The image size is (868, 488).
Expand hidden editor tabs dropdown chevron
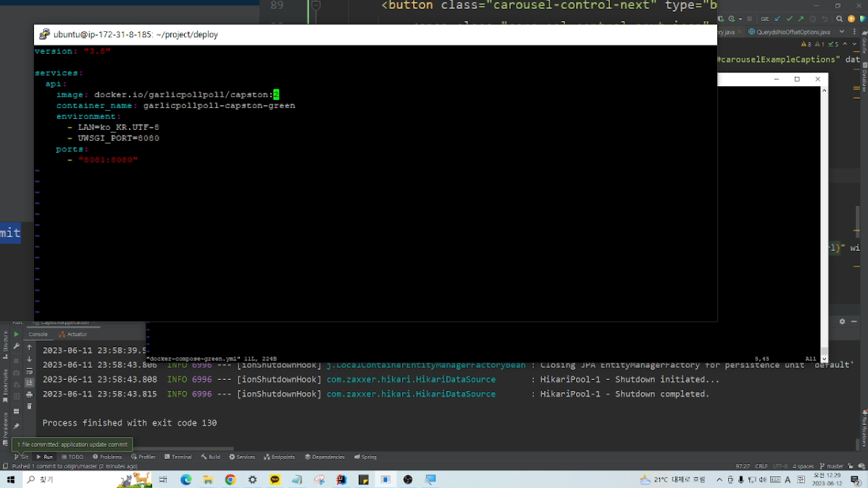(x=841, y=32)
